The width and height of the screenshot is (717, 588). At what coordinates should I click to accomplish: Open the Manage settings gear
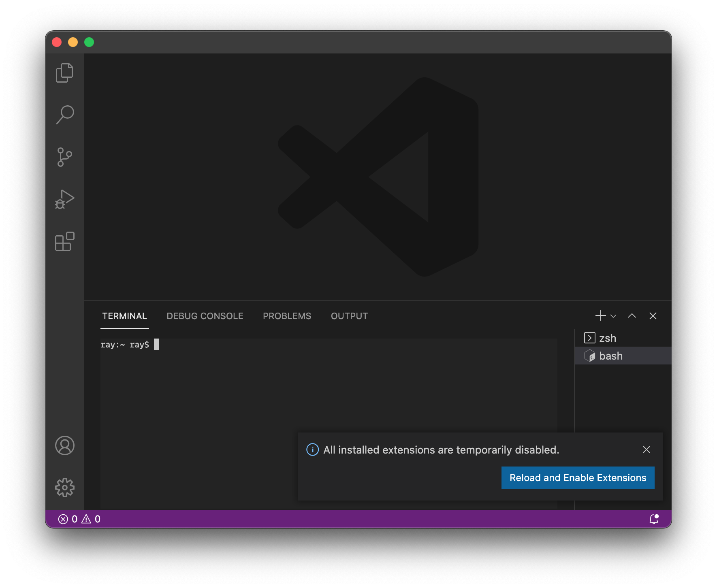[64, 488]
